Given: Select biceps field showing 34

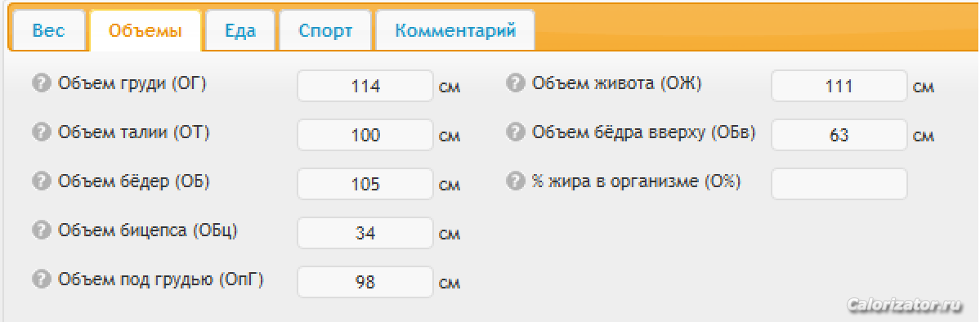Looking at the screenshot, I should click(365, 233).
